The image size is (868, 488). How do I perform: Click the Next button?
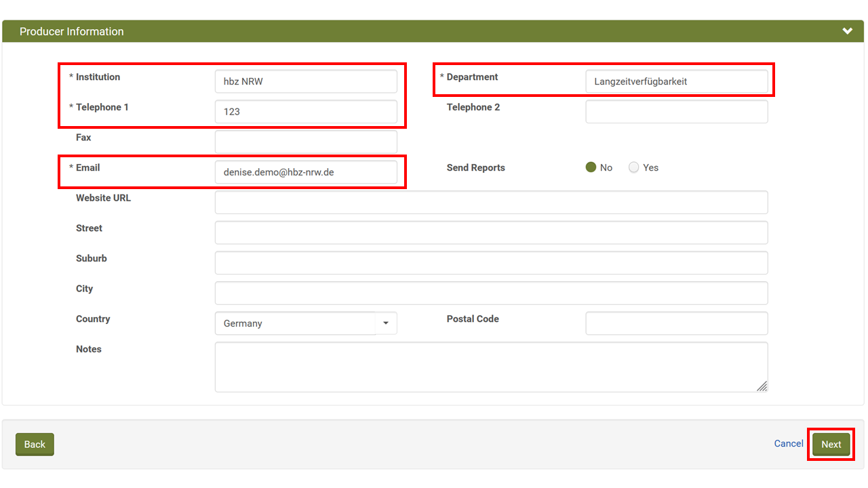tap(831, 445)
